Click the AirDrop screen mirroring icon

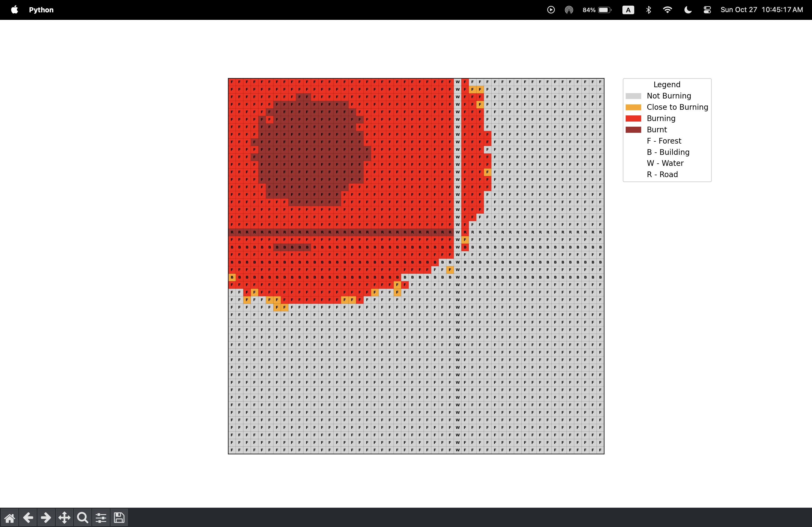[x=569, y=10]
